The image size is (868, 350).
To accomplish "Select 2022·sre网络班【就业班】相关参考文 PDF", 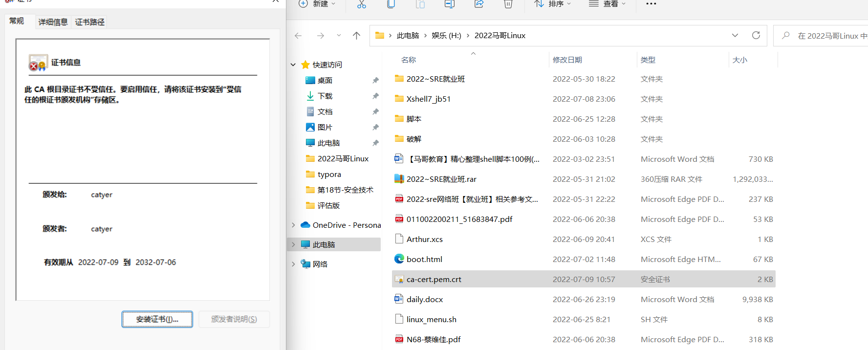I will [584, 199].
